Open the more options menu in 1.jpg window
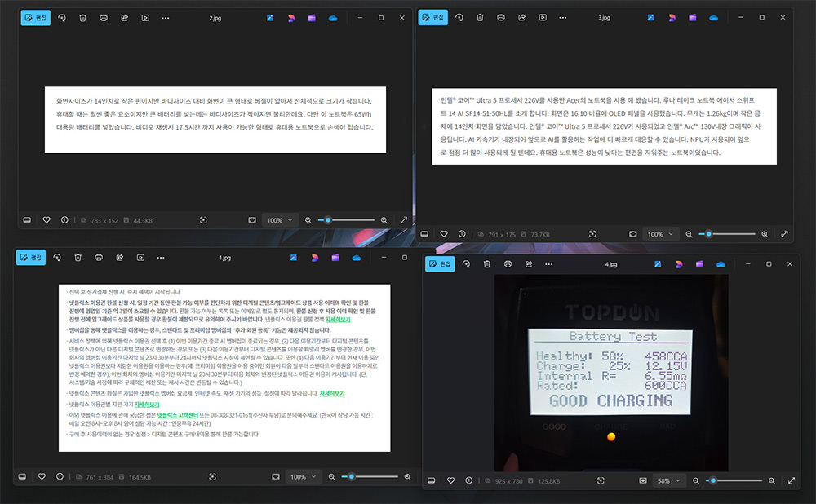 [x=161, y=258]
